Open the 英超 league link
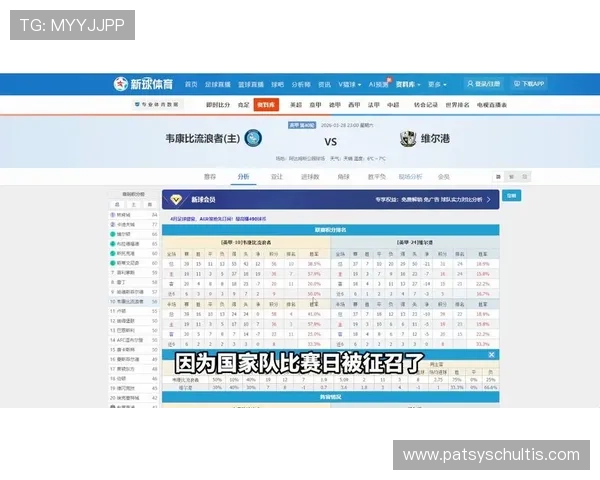Screen dimensions: 600x480 click(296, 104)
